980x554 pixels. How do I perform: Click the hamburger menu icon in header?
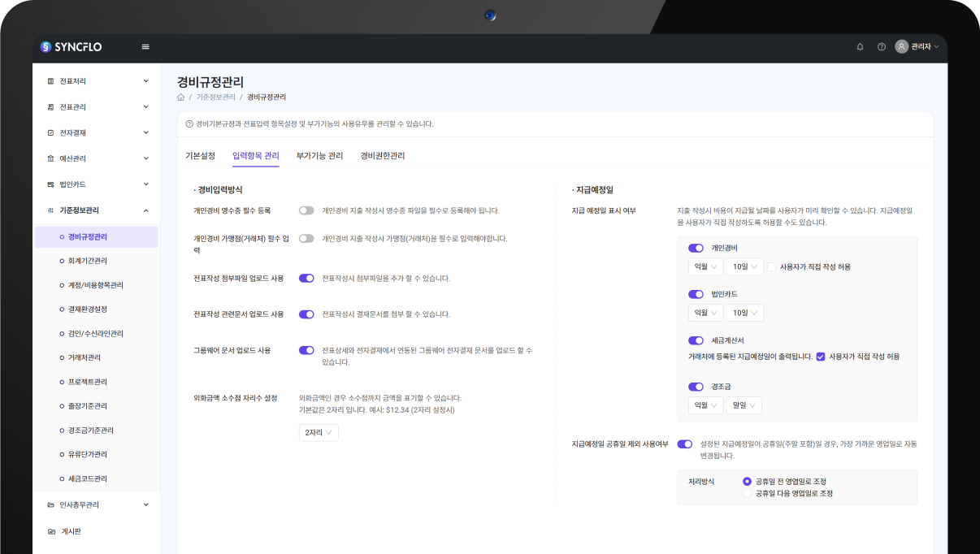coord(145,47)
